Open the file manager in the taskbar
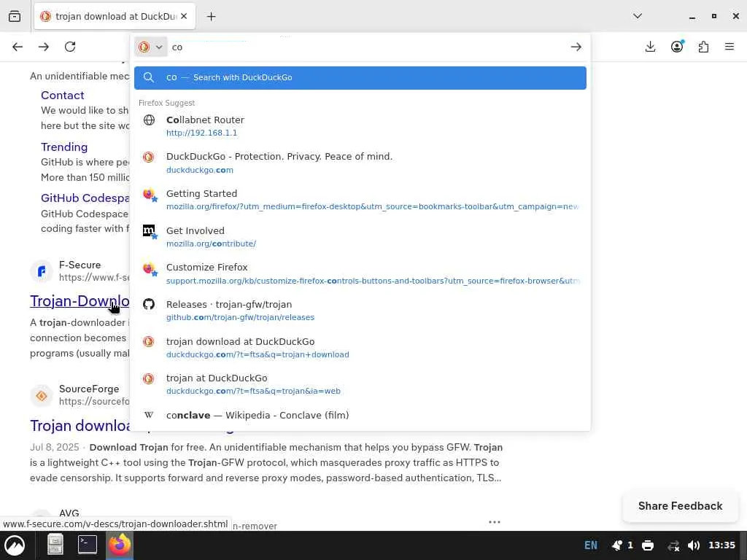Viewport: 747px width, 560px height. [55, 545]
